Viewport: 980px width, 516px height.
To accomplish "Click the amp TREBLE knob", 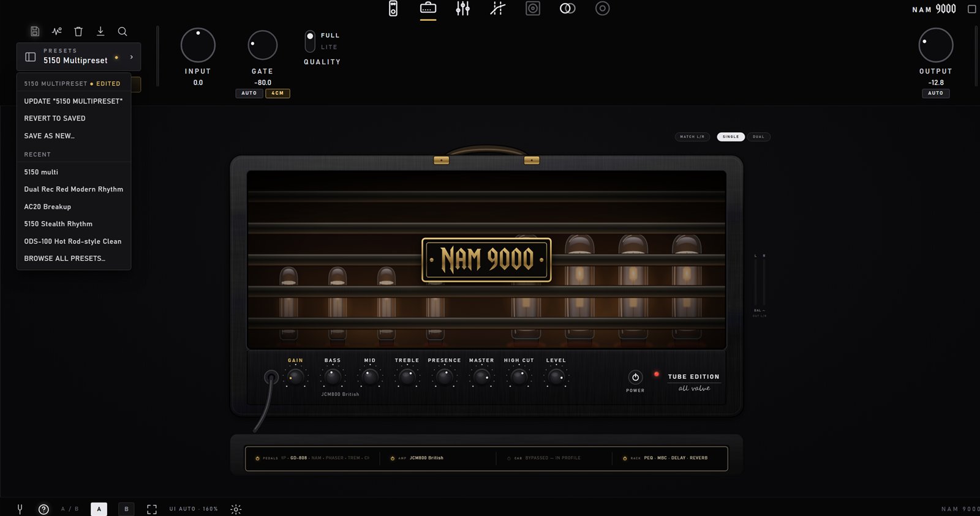I will click(407, 377).
